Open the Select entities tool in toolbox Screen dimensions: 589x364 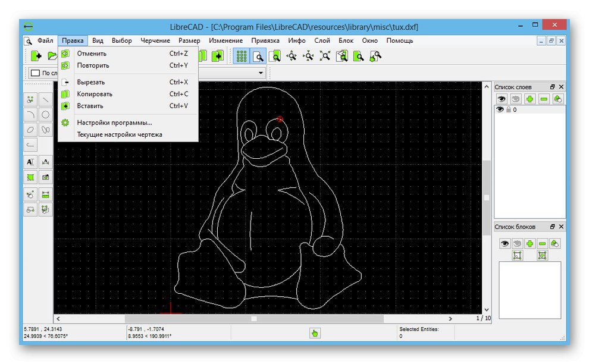45,209
